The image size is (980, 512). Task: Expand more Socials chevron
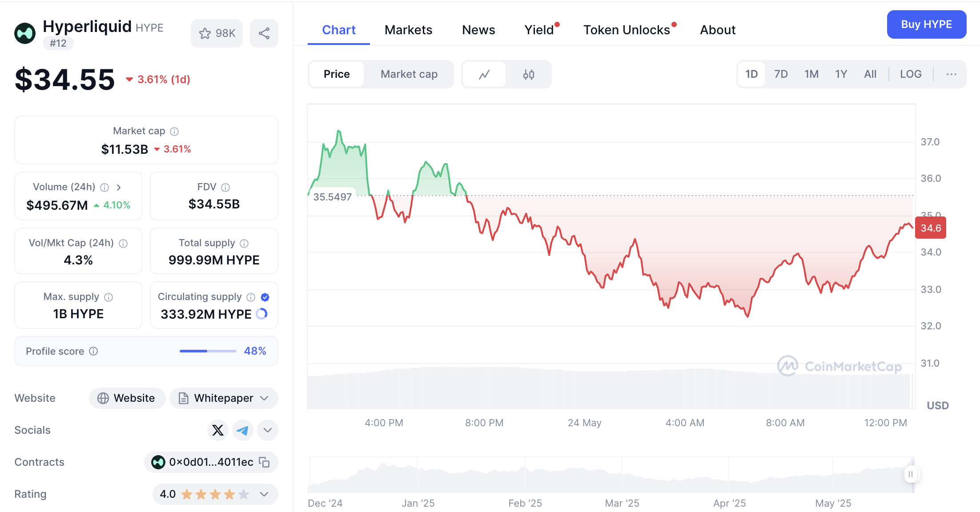pyautogui.click(x=268, y=430)
